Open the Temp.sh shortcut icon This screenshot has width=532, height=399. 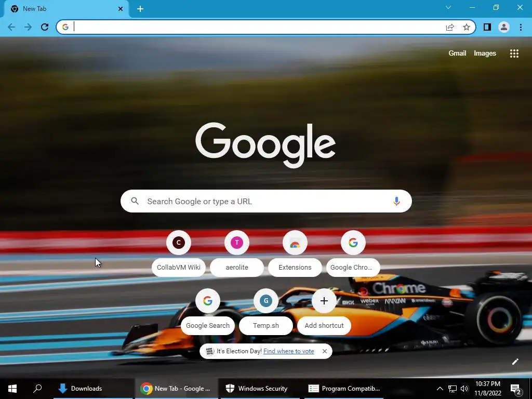pyautogui.click(x=266, y=301)
